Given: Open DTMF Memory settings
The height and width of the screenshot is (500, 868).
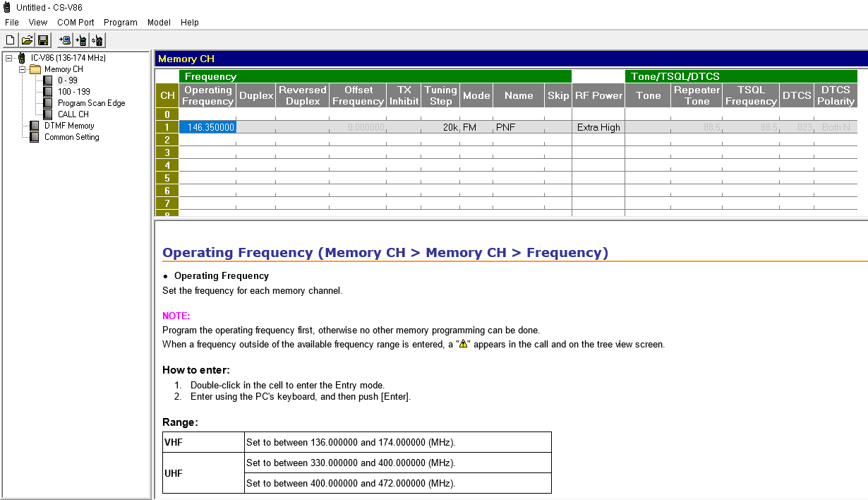Looking at the screenshot, I should (69, 126).
